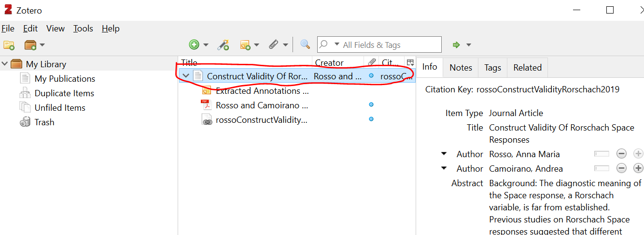Open the View menu
Screen dimensions: 644x235
click(x=56, y=29)
